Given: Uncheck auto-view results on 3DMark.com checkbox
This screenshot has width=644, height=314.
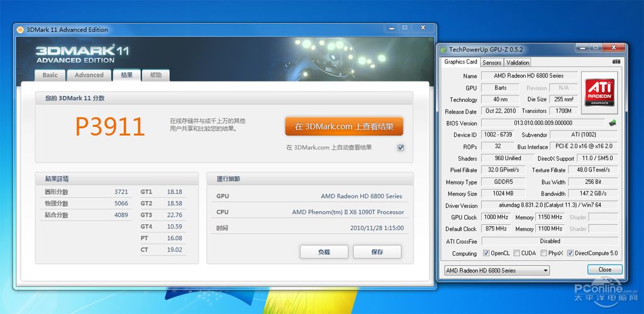Looking at the screenshot, I should (x=401, y=148).
